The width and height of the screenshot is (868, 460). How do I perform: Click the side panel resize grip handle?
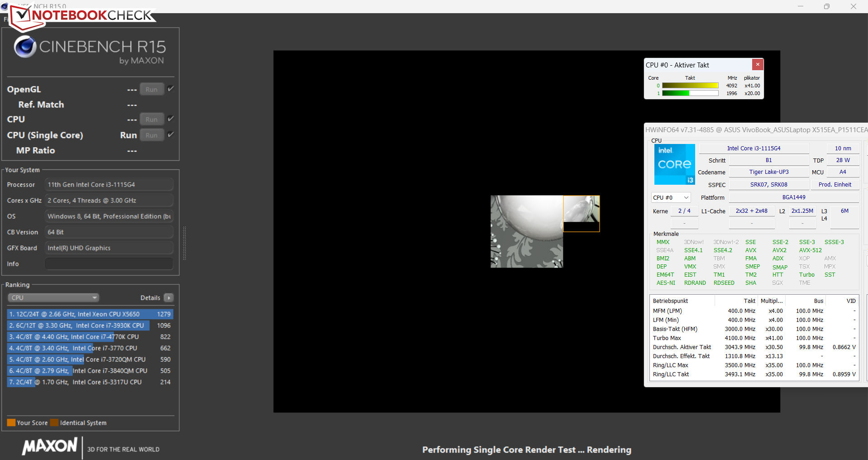coord(184,243)
